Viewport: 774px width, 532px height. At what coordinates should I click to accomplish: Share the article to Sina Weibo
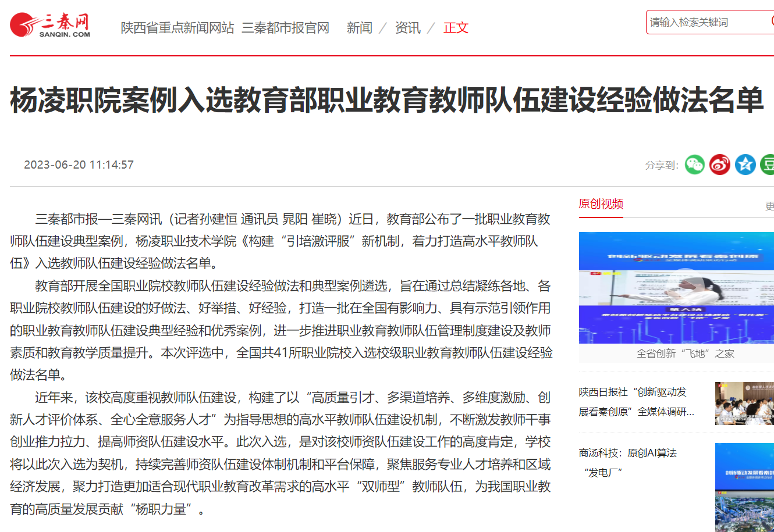(720, 165)
